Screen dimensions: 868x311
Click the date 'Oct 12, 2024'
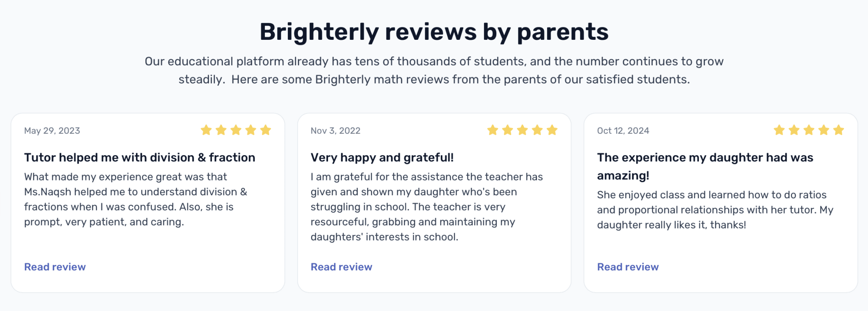tap(622, 131)
